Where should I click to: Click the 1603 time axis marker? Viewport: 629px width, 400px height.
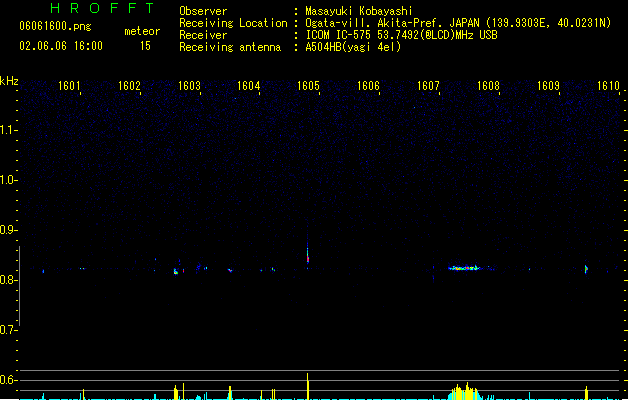click(189, 86)
